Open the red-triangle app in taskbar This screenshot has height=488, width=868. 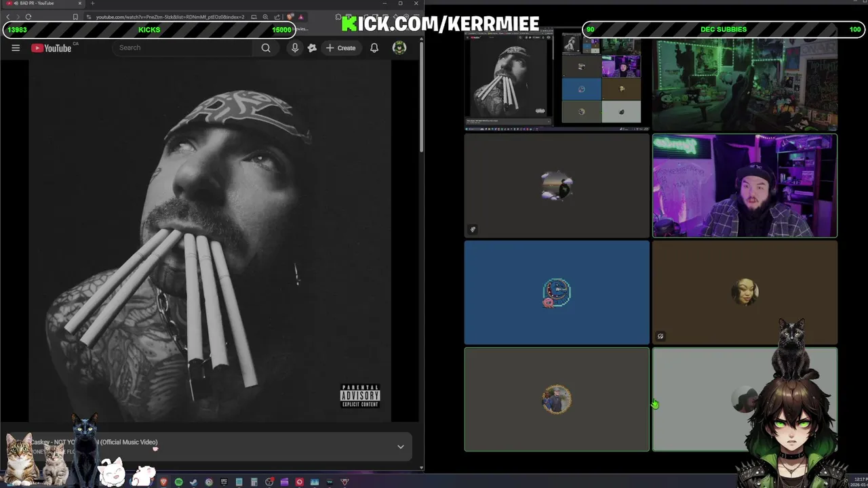pos(344,482)
